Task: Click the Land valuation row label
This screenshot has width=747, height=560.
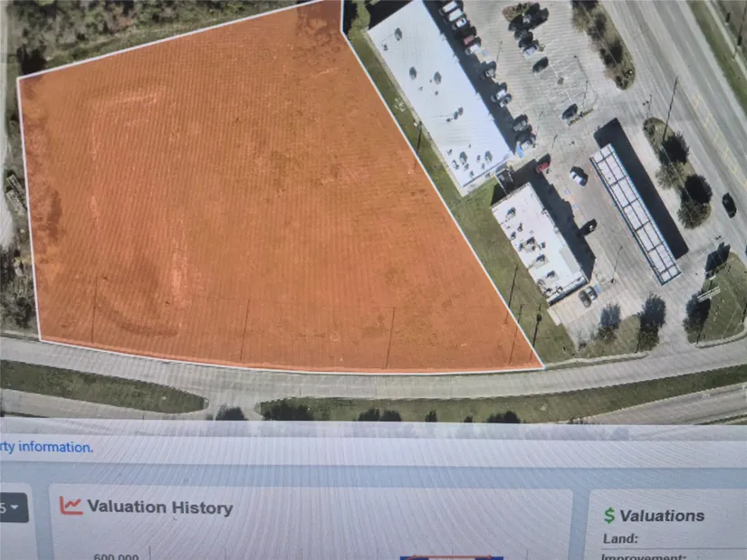Action: [620, 538]
